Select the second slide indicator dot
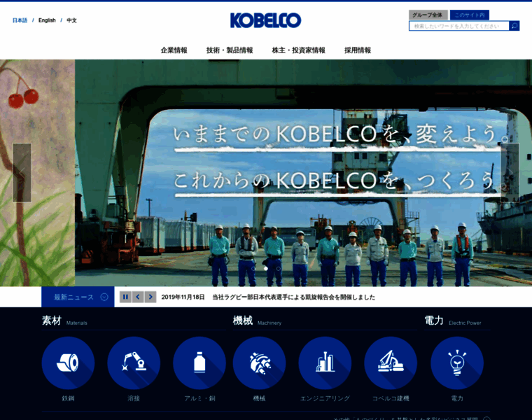The height and width of the screenshot is (420, 532). (x=266, y=268)
